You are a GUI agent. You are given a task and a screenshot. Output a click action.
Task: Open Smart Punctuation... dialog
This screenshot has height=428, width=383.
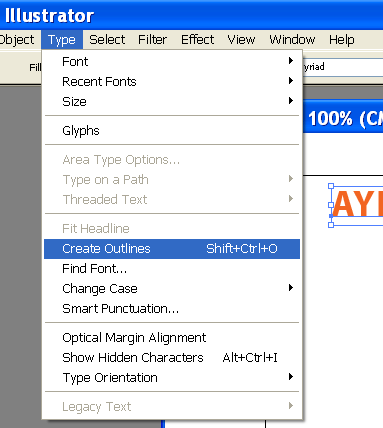(x=172, y=309)
